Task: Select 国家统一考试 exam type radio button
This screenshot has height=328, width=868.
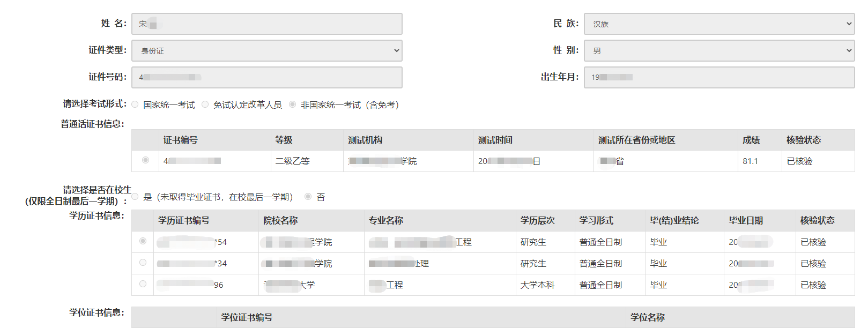Action: tap(135, 105)
